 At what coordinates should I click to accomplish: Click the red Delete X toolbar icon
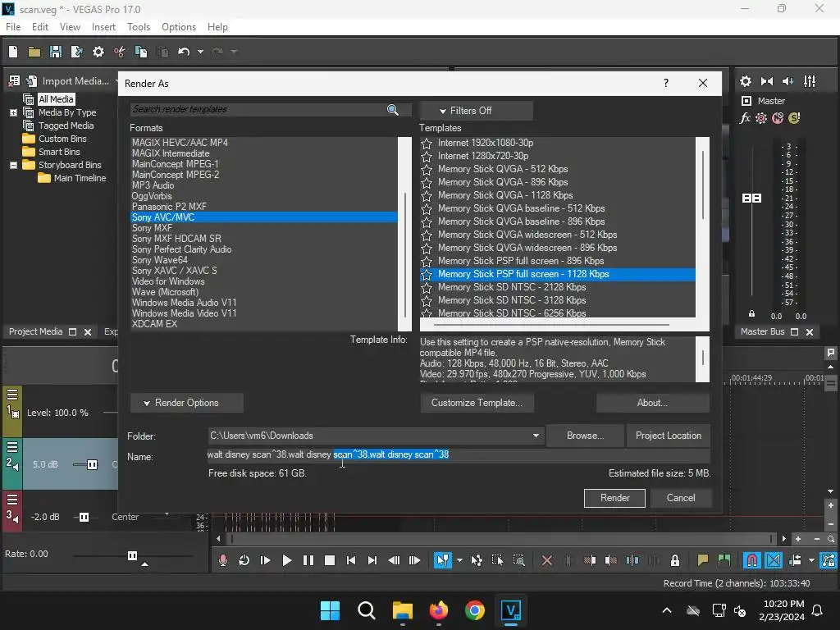coord(547,560)
